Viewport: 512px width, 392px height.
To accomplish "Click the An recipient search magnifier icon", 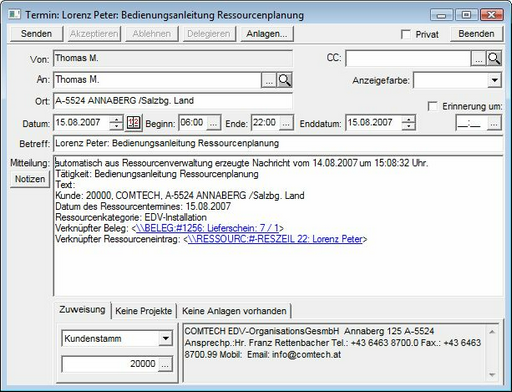I will coord(285,80).
